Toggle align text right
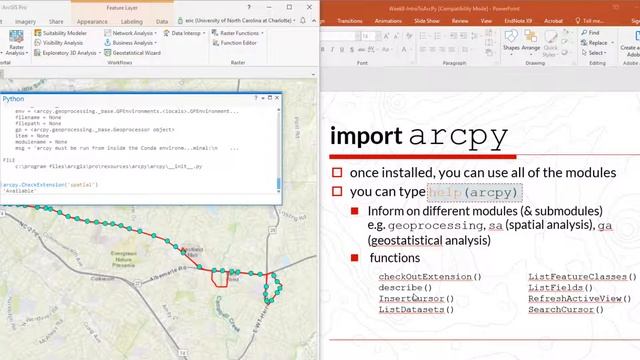Screen dimensions: 640x360 pyautogui.click(x=442, y=49)
